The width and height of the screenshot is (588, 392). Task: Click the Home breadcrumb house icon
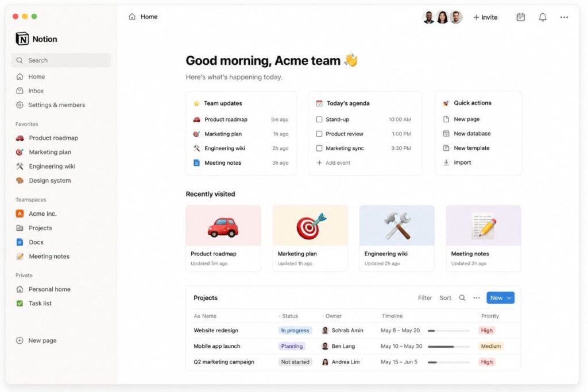[132, 17]
